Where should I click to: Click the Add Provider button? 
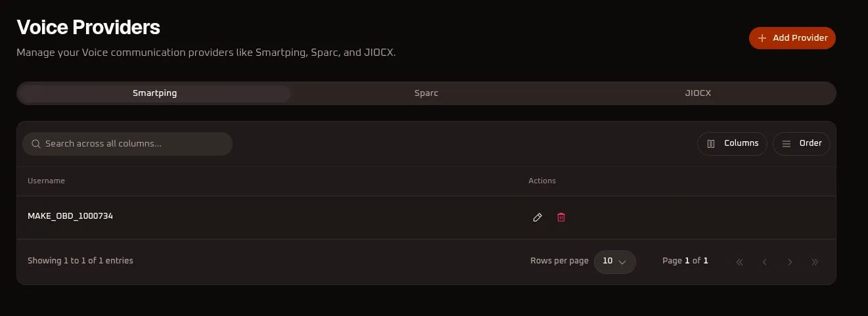click(x=792, y=38)
